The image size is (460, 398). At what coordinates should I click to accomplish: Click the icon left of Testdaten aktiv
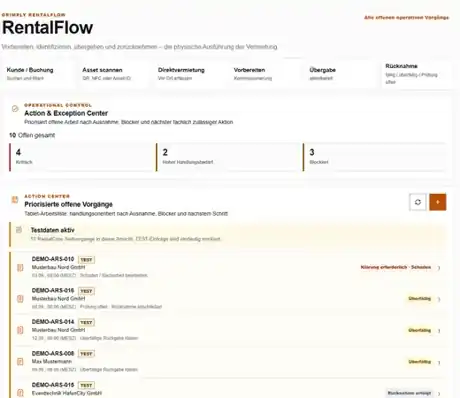tap(19, 230)
